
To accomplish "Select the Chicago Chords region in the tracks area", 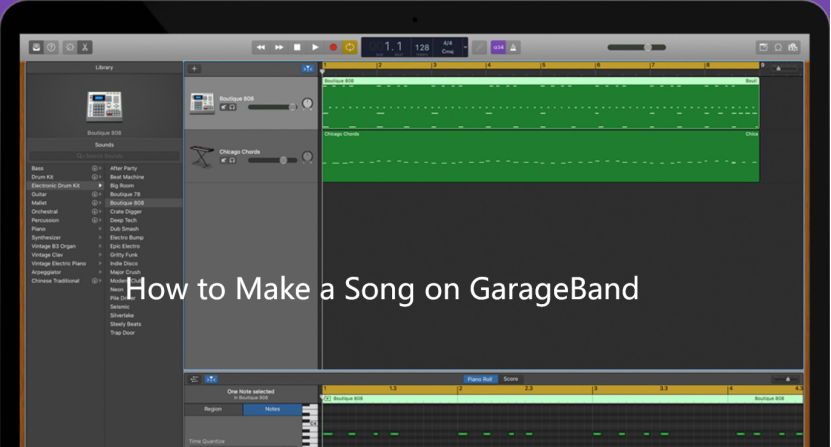I will (x=541, y=156).
